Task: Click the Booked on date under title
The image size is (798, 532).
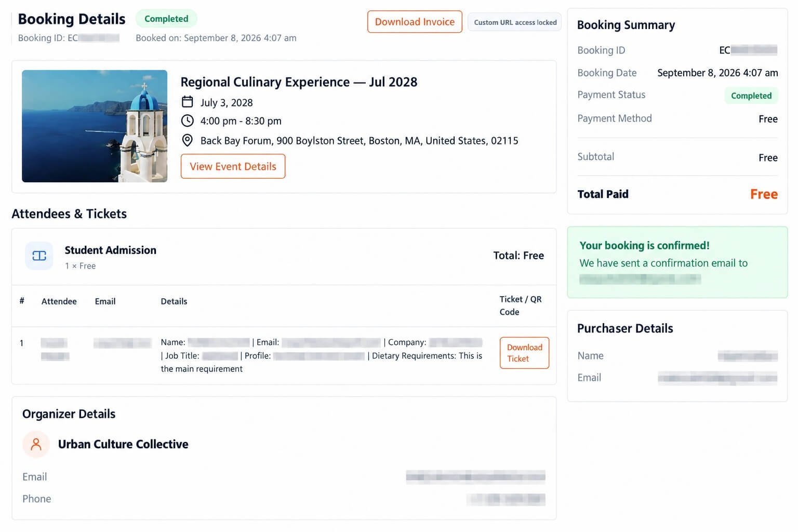Action: point(216,38)
